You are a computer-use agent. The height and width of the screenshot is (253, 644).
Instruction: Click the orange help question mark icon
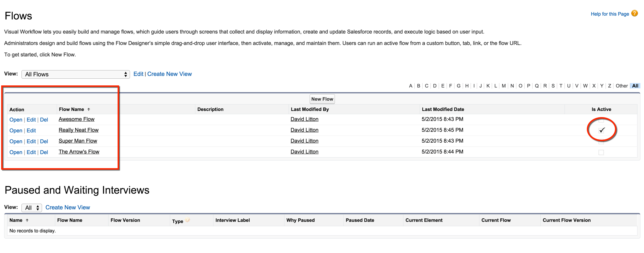(x=634, y=14)
